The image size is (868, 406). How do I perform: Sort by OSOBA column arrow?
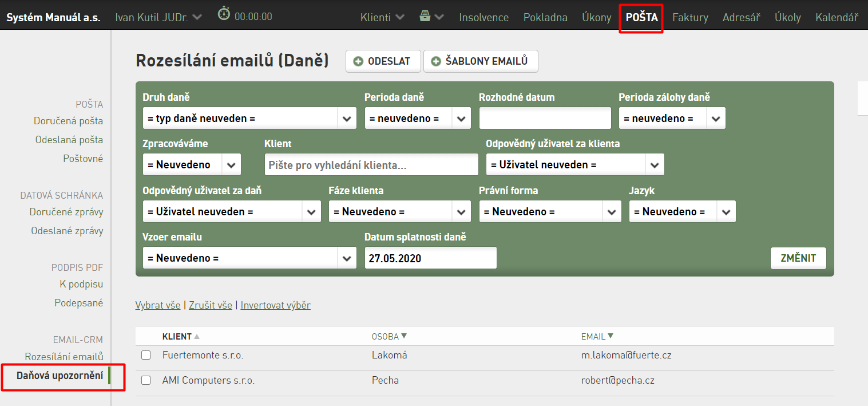(404, 336)
